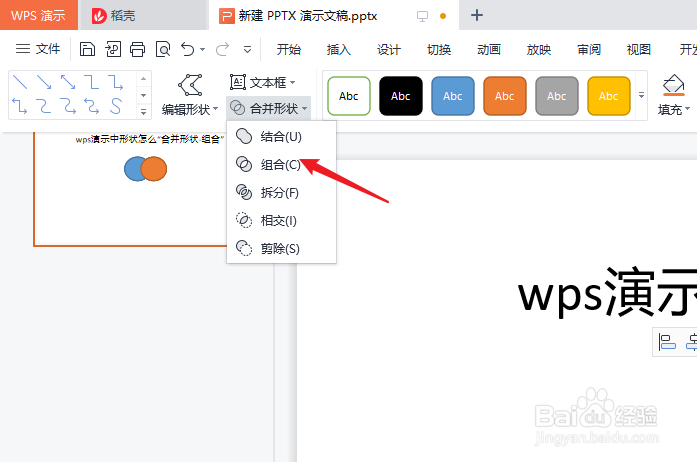The width and height of the screenshot is (697, 462).
Task: Open the 设计 ribbon tab
Action: pos(389,49)
